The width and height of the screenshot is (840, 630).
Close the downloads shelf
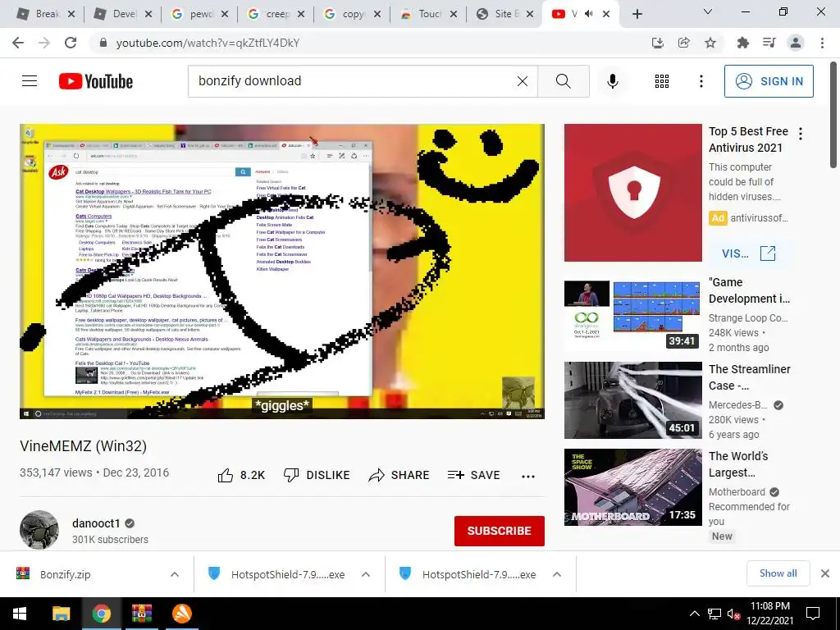(x=825, y=573)
